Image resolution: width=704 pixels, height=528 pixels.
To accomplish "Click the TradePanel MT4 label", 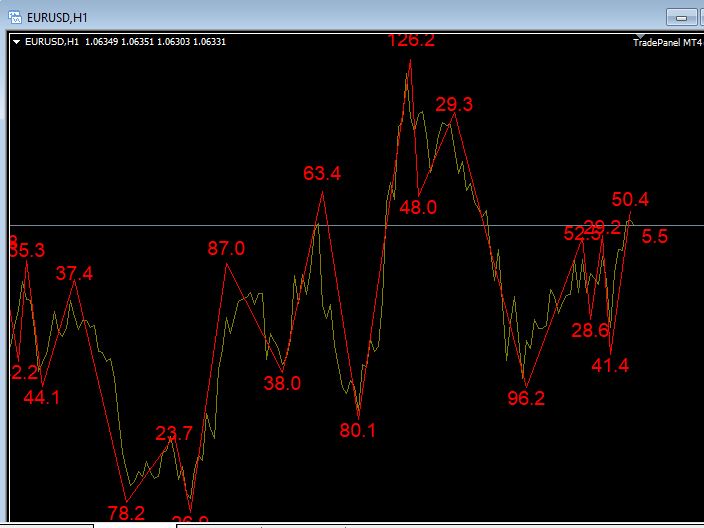I will click(667, 43).
